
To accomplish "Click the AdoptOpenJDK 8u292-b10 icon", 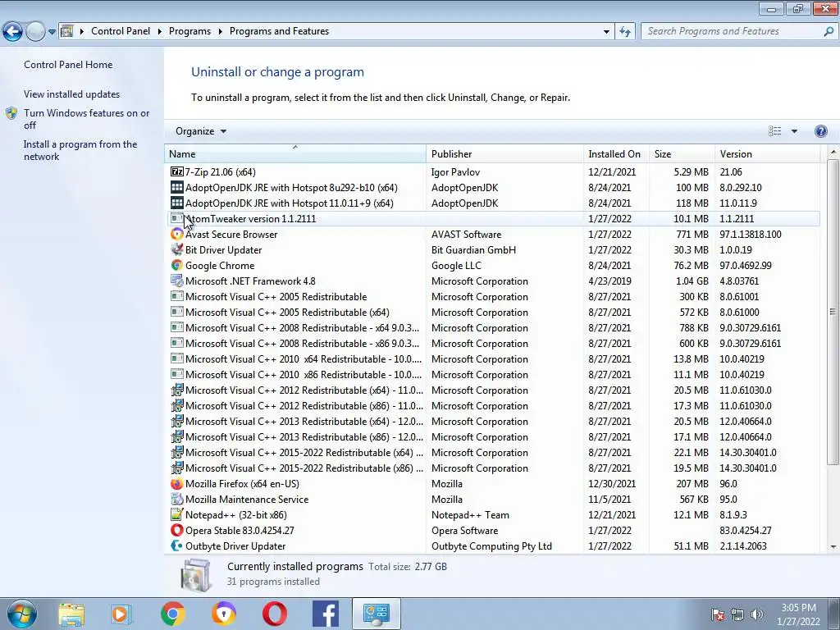I will (177, 188).
